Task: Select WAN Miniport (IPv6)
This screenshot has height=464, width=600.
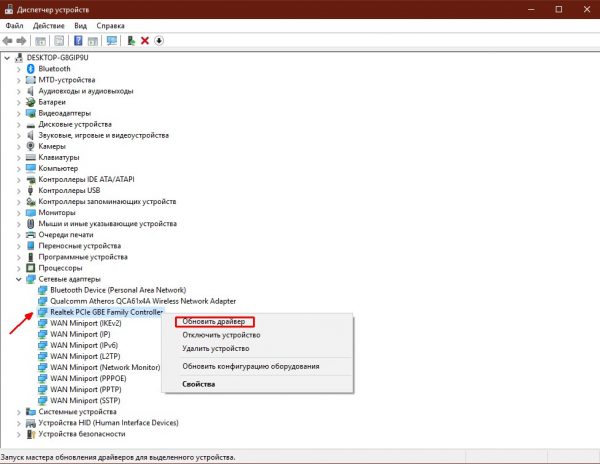Action: [x=84, y=345]
